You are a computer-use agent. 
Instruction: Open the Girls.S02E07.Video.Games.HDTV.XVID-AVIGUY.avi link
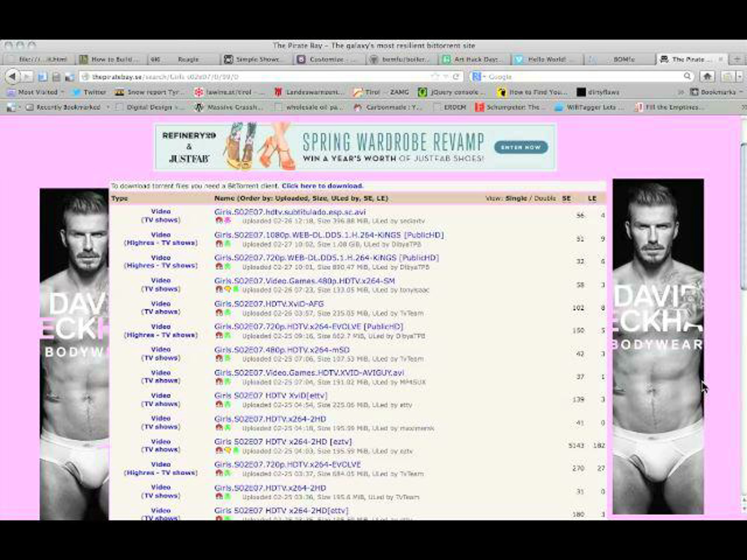(309, 373)
